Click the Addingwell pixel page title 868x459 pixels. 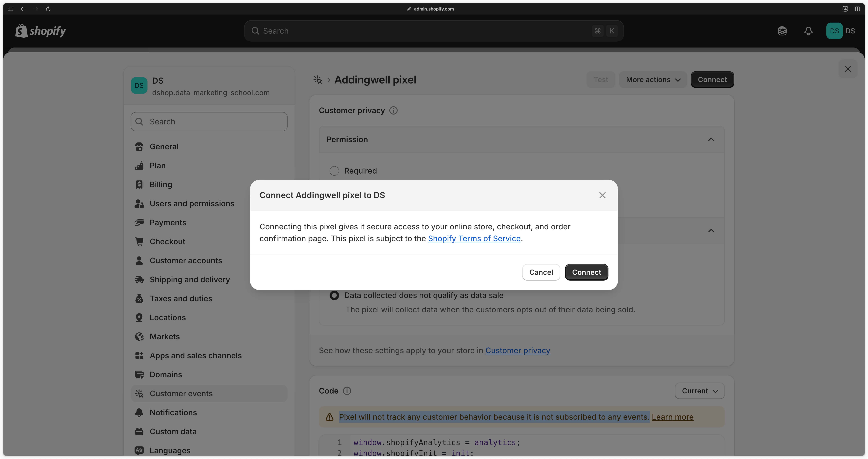[375, 80]
